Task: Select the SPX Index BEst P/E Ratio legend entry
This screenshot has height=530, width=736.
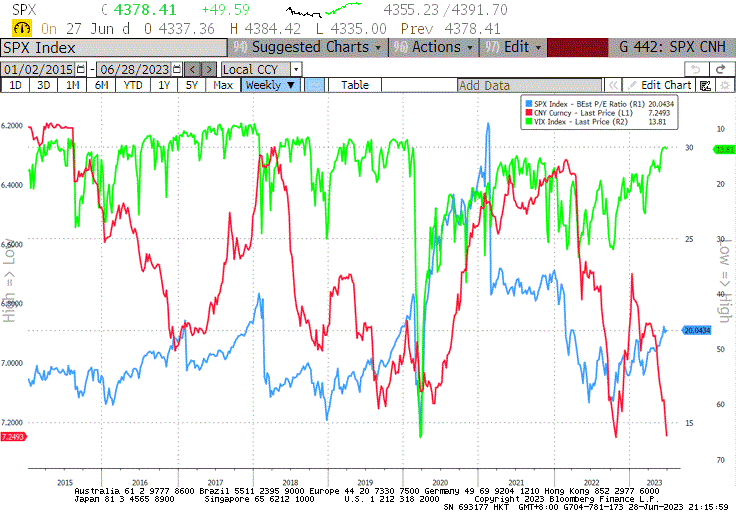Action: point(600,104)
